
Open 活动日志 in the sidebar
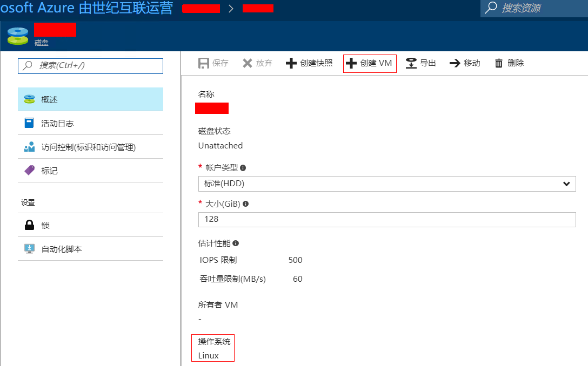click(x=90, y=123)
